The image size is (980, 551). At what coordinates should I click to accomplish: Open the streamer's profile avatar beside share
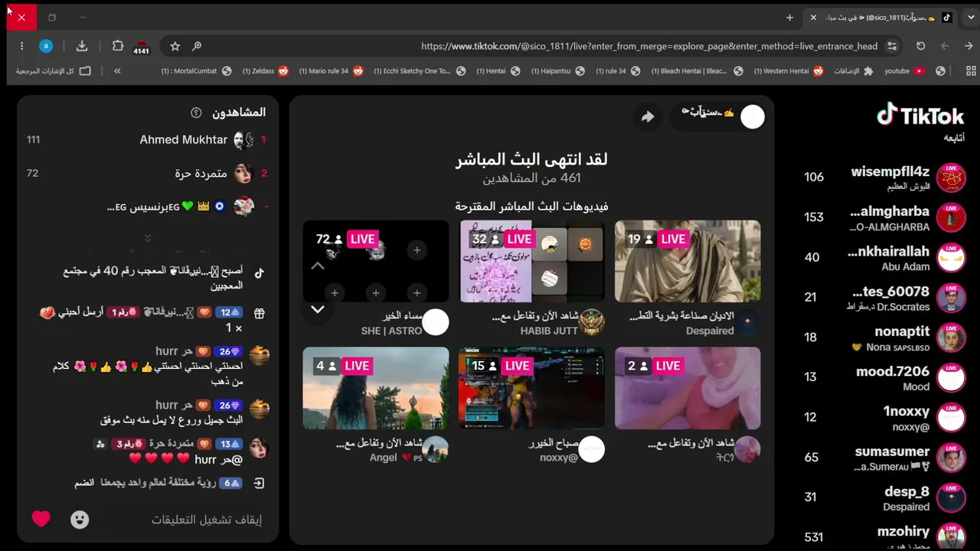(x=753, y=116)
